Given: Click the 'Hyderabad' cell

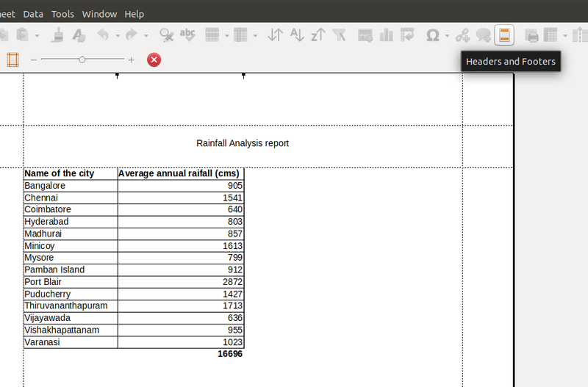Looking at the screenshot, I should (x=71, y=222).
